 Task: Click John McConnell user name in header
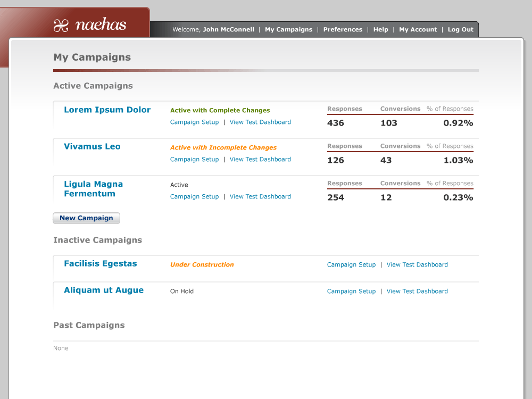point(228,30)
